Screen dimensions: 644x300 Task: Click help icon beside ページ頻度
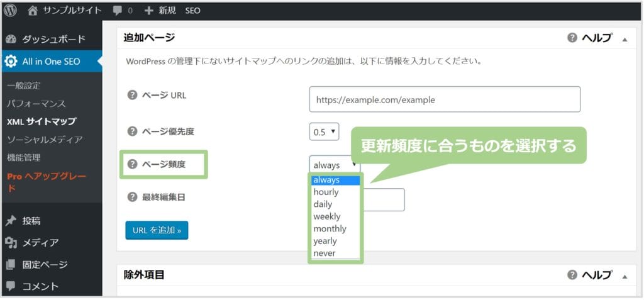tap(132, 164)
